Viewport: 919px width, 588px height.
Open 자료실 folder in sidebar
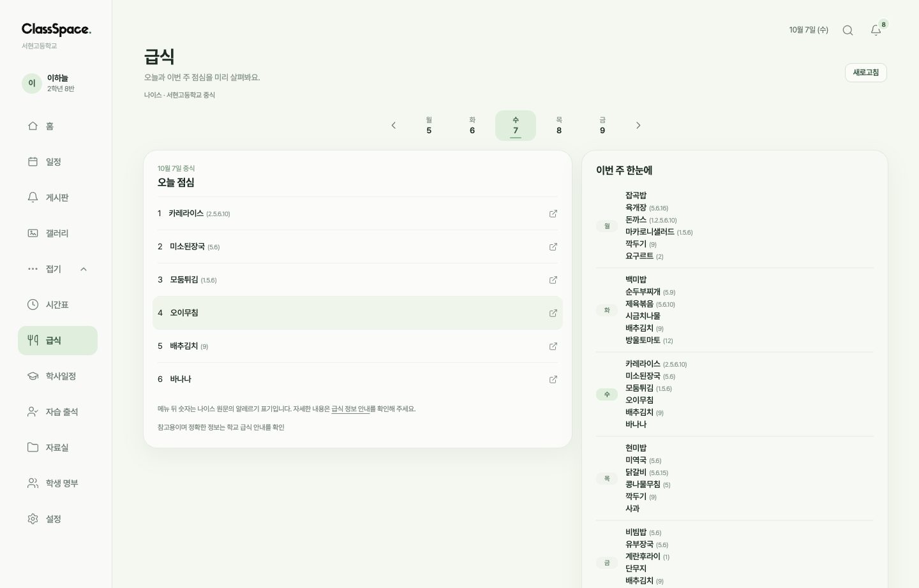[57, 448]
